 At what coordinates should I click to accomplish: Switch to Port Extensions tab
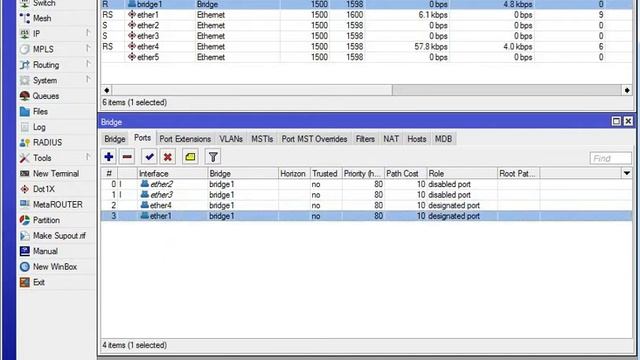[185, 139]
